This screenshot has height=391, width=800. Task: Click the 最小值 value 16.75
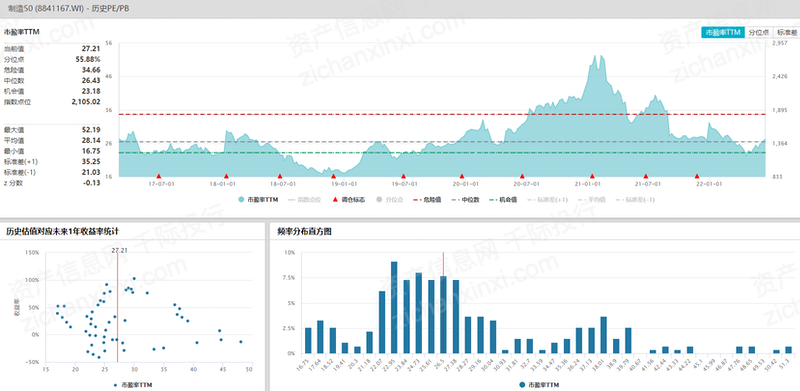91,151
